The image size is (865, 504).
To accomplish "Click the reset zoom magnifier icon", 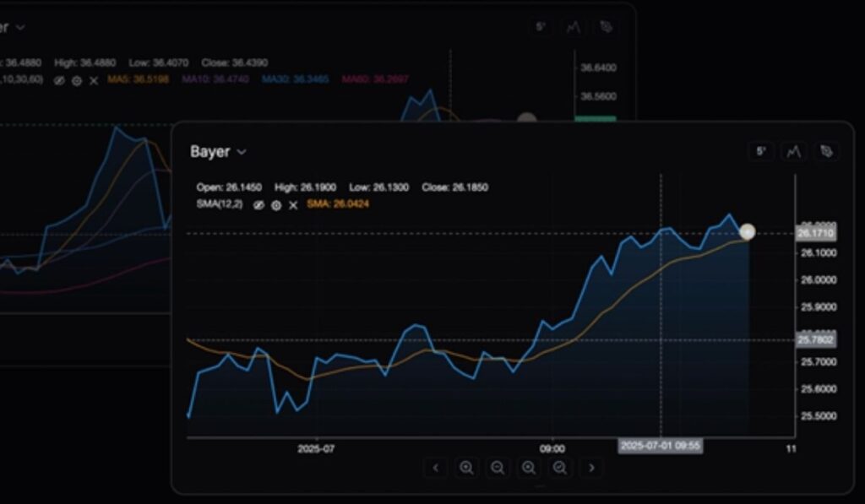I will [558, 468].
